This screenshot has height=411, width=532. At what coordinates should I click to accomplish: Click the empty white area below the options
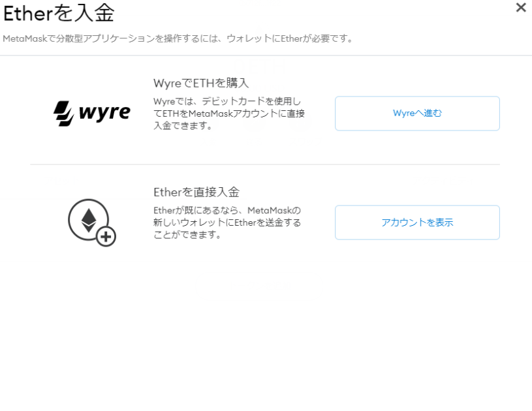266,326
